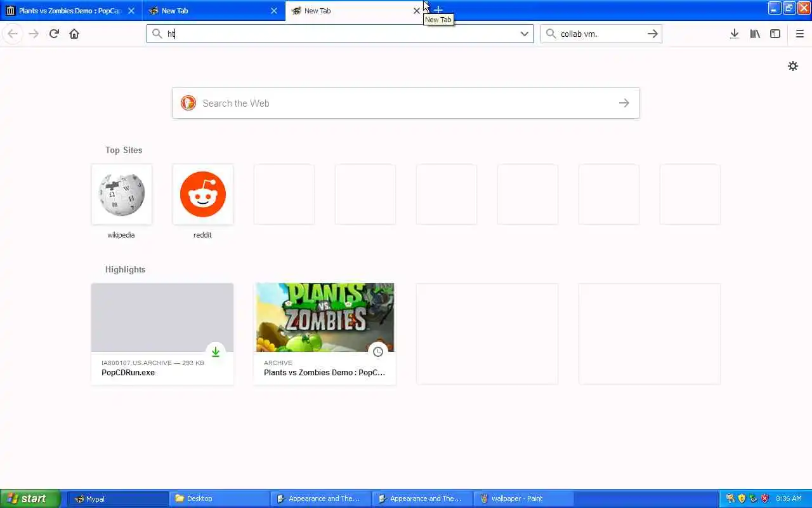812x508 pixels.
Task: Open the Library bookshelf icon
Action: [x=755, y=34]
